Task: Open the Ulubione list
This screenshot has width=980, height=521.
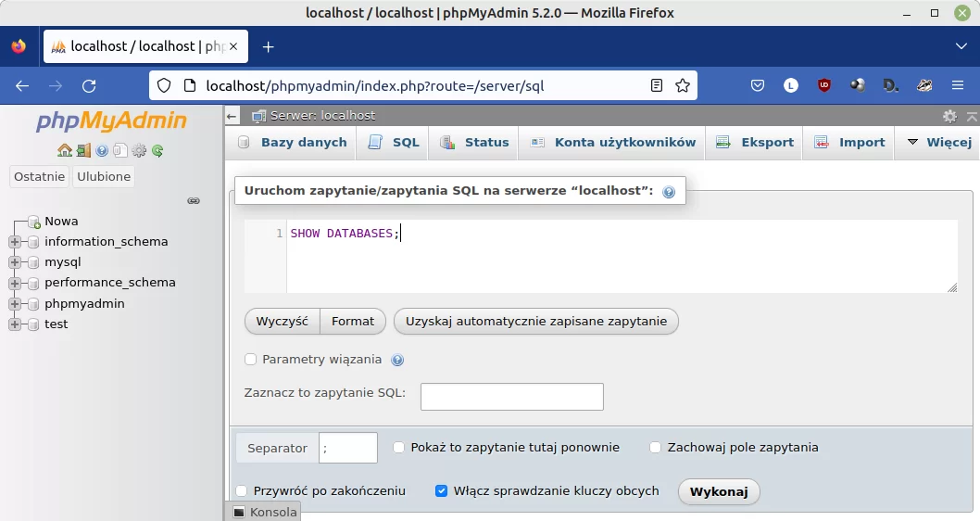Action: [x=104, y=176]
